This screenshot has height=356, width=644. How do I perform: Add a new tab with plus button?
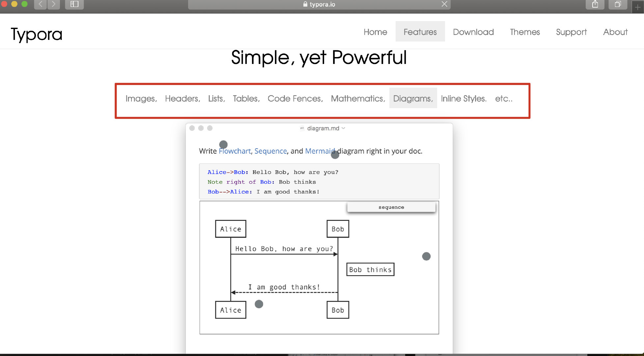point(638,7)
